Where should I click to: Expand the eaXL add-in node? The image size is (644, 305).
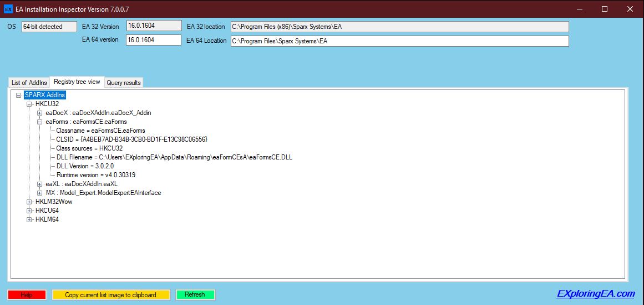tap(40, 184)
